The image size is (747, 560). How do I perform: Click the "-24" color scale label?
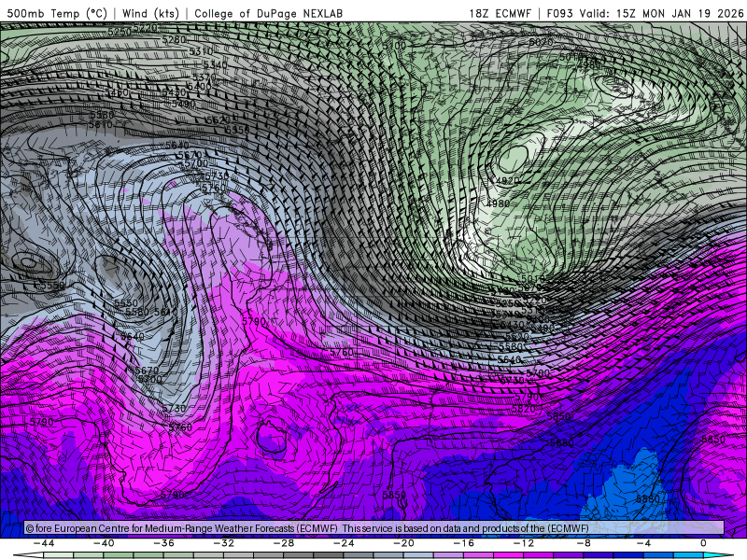344,543
